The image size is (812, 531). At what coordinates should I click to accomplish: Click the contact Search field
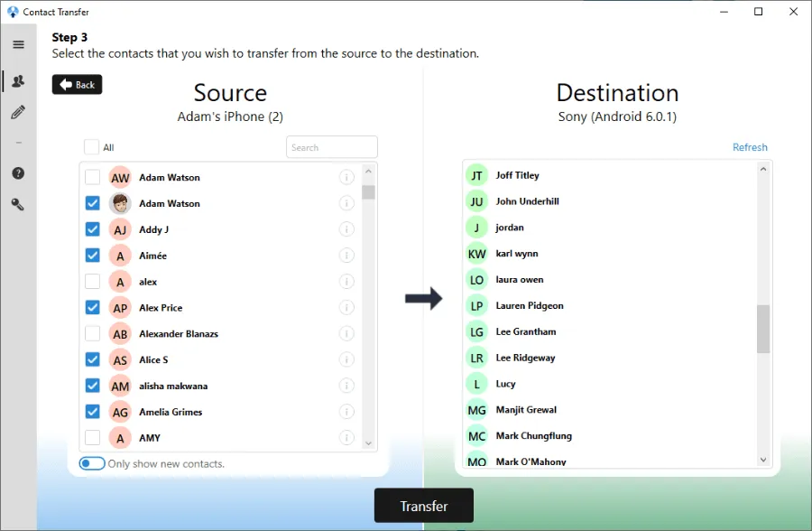tap(331, 147)
